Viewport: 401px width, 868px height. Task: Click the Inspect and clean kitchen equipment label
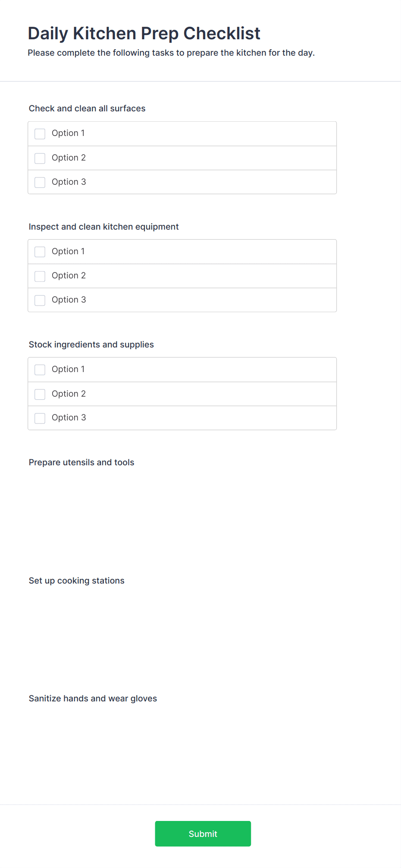[x=103, y=227]
